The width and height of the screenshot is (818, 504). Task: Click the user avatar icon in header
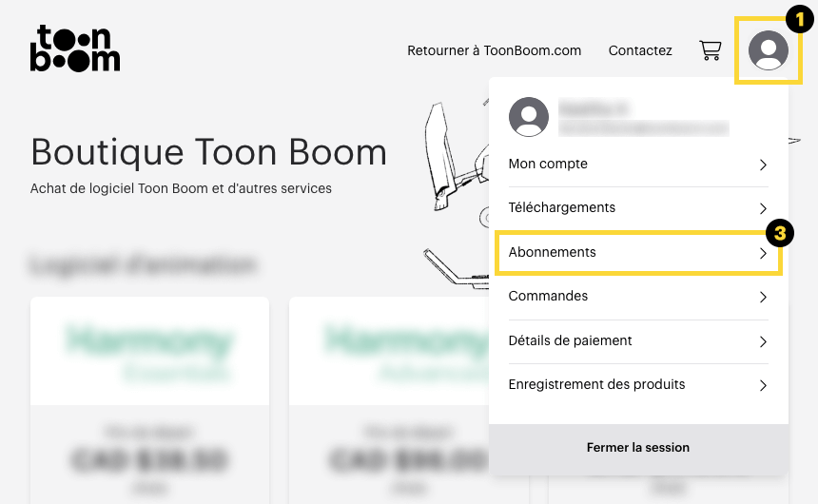768,50
